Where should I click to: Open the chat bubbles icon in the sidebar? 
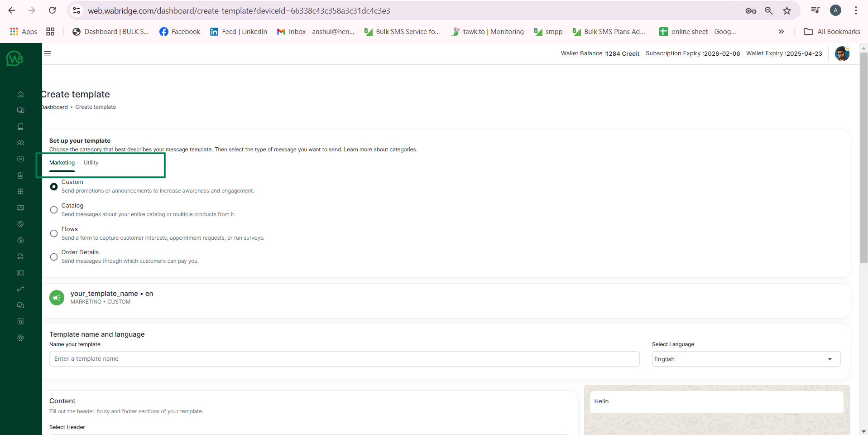(x=20, y=305)
